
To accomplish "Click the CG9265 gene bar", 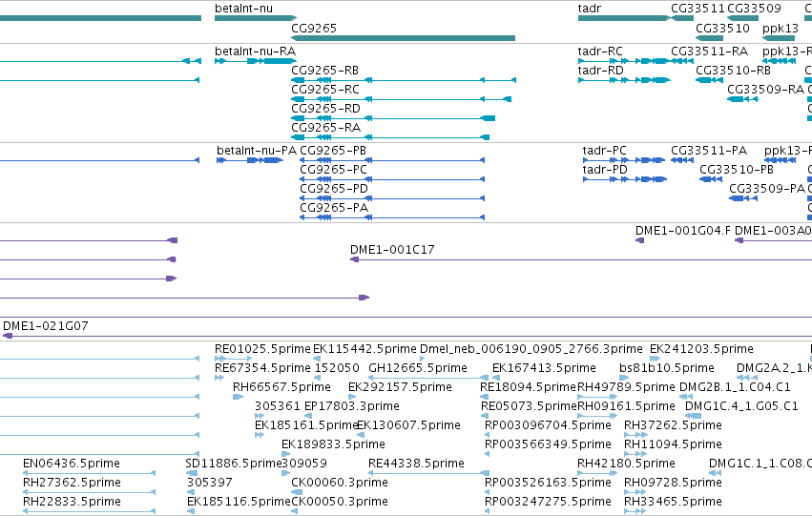I will pos(404,38).
